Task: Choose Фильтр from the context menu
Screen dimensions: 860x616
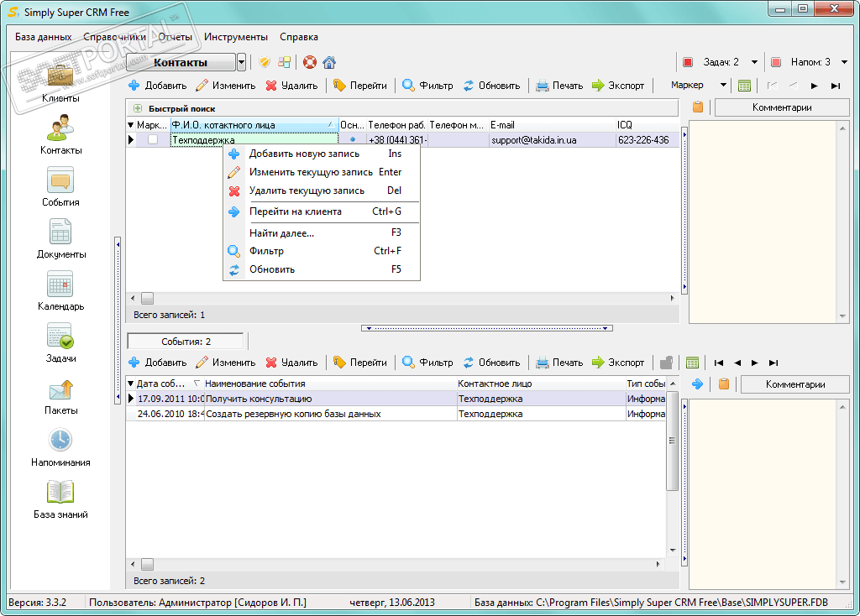Action: coord(322,251)
